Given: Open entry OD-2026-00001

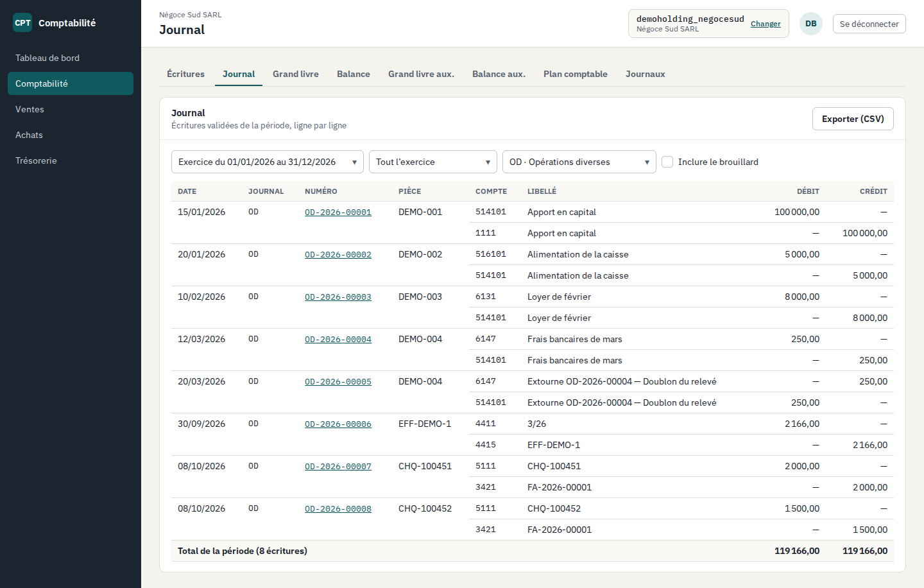Looking at the screenshot, I should coord(338,212).
